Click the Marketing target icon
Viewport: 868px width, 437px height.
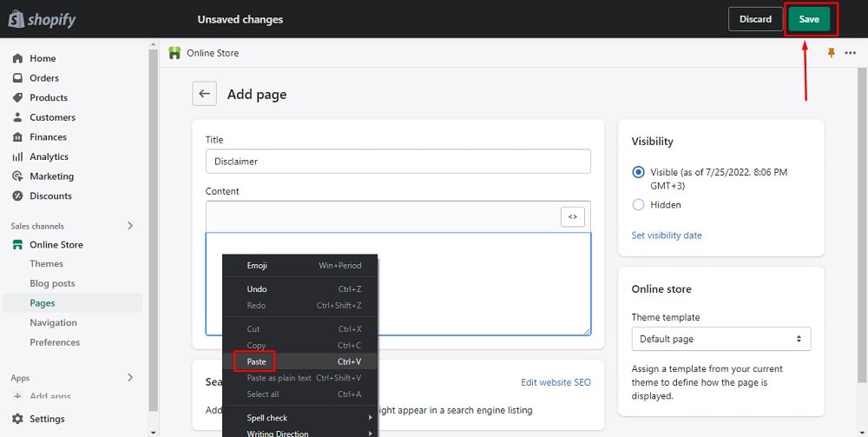17,176
